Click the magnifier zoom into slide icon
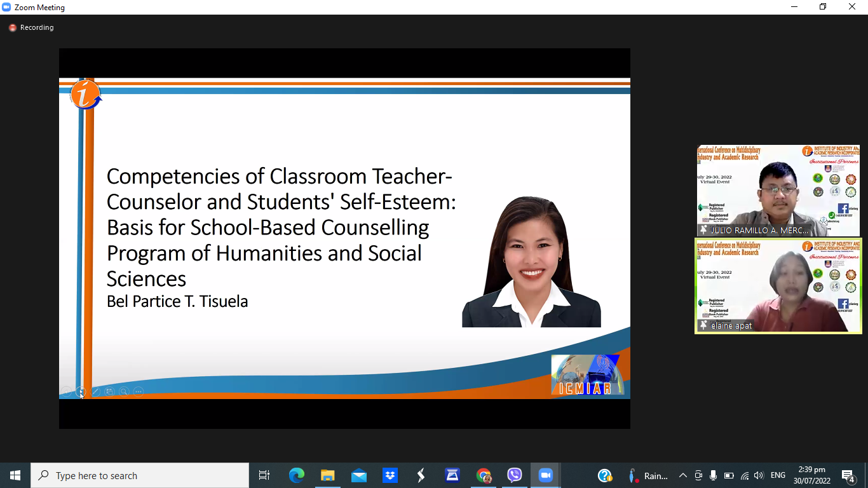The width and height of the screenshot is (868, 488). [x=124, y=392]
